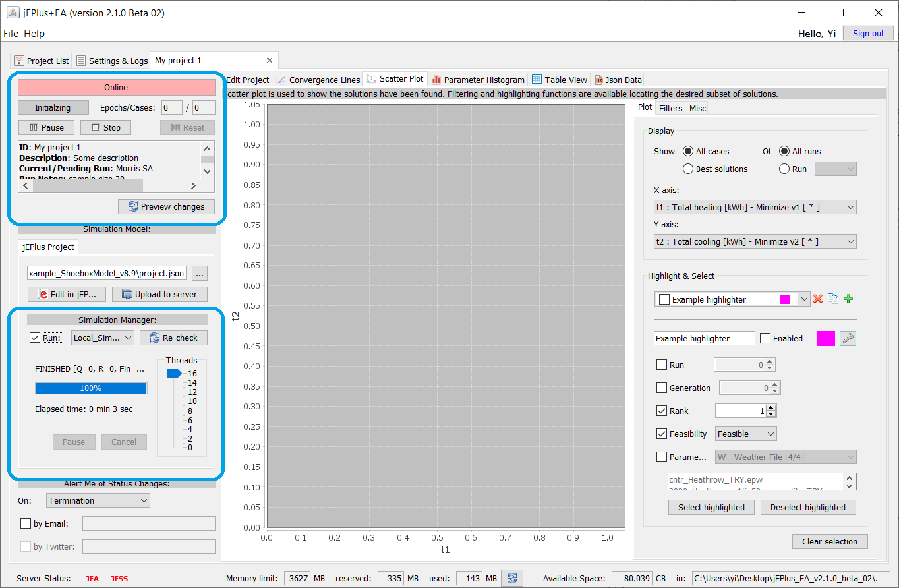Viewport: 899px width, 588px height.
Task: Refresh memory usage icon in status bar
Action: click(512, 578)
